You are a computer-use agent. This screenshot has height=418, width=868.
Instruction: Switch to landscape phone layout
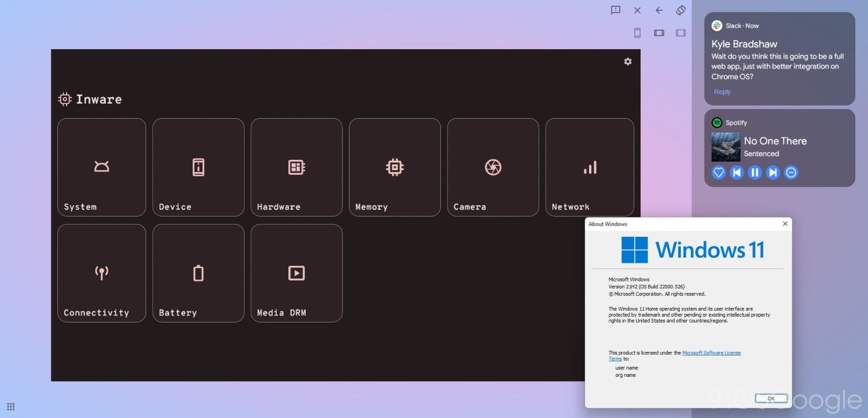click(x=659, y=33)
